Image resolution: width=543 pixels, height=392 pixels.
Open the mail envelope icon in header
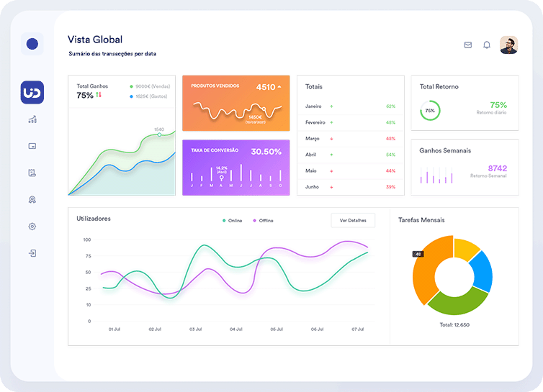tap(468, 45)
